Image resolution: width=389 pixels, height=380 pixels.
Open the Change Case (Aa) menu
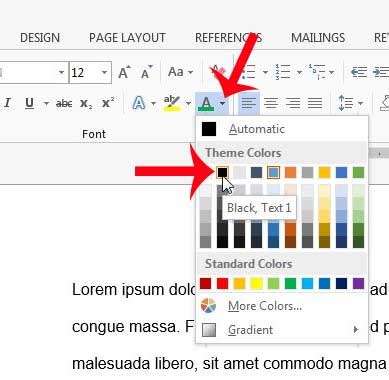180,72
